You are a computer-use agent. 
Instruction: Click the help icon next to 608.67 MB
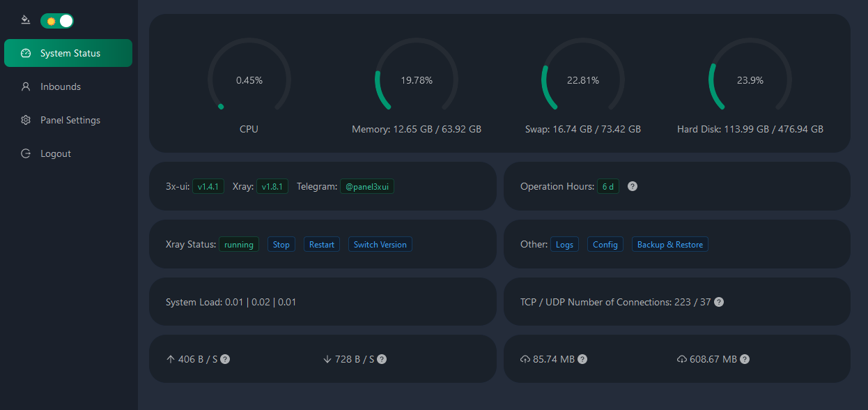pos(745,359)
